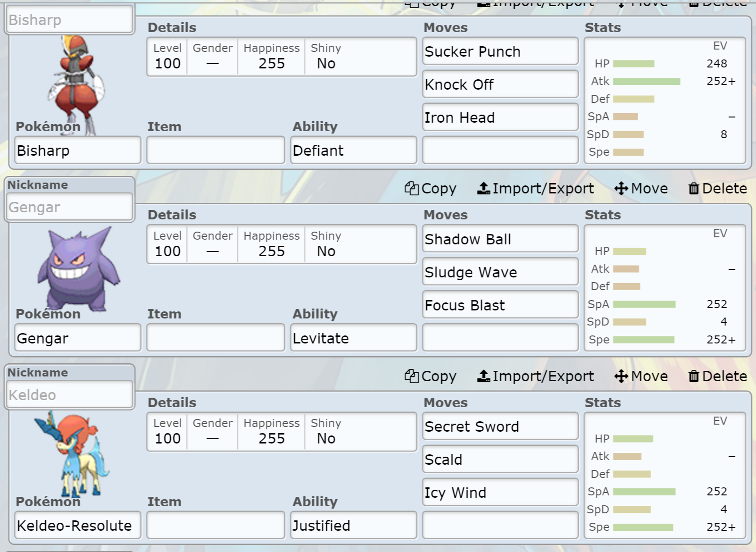This screenshot has width=756, height=552.
Task: Select the Secret Sword move slot
Action: point(500,426)
